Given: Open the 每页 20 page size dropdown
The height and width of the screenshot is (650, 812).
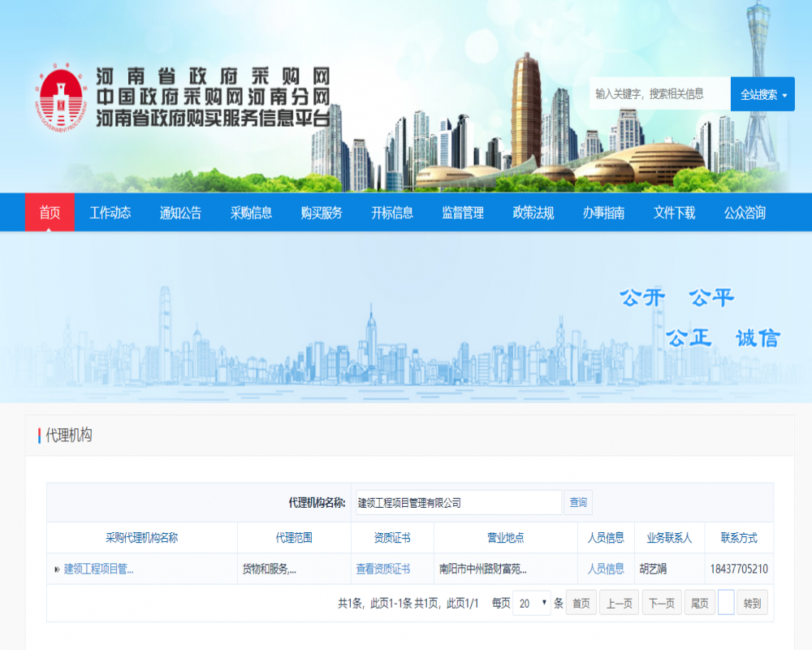Looking at the screenshot, I should coord(532,603).
